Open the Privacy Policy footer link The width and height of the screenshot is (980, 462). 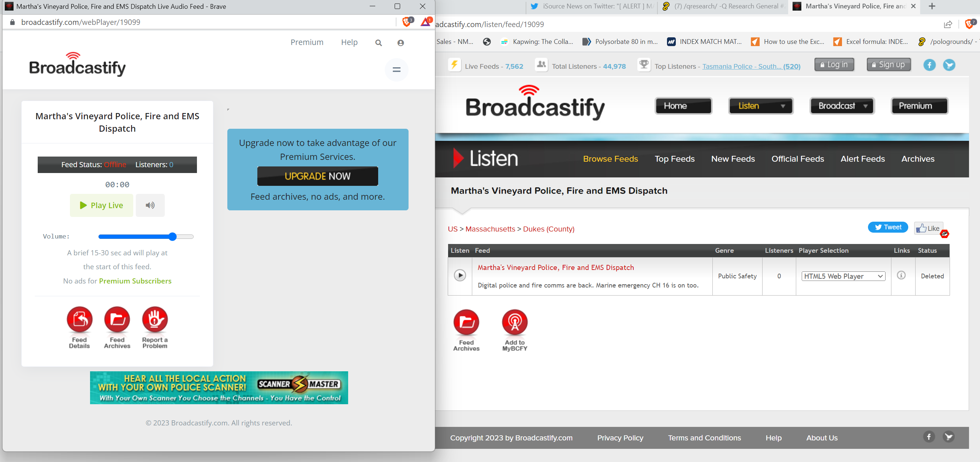tap(620, 437)
